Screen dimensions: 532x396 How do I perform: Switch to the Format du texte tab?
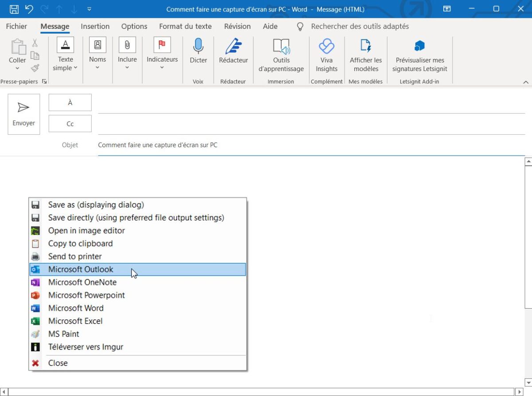click(185, 26)
